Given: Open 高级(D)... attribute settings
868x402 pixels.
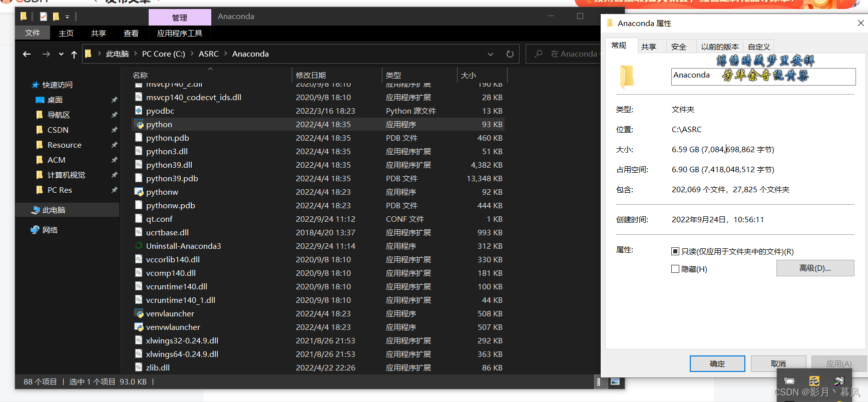Looking at the screenshot, I should point(815,268).
